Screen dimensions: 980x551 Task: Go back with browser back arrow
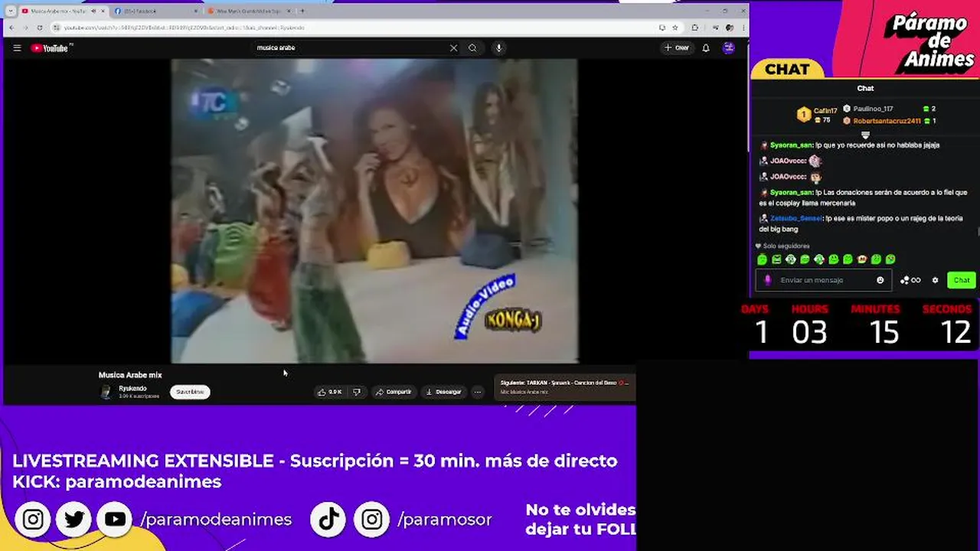[x=11, y=28]
